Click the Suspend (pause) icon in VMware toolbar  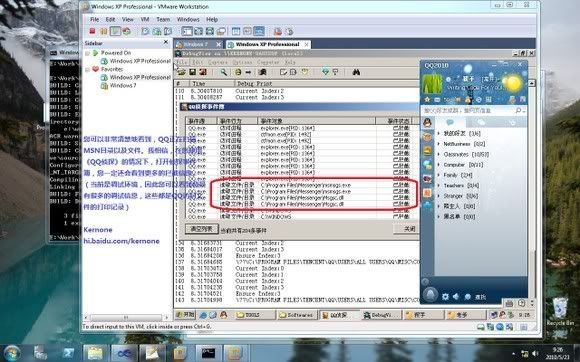click(104, 31)
